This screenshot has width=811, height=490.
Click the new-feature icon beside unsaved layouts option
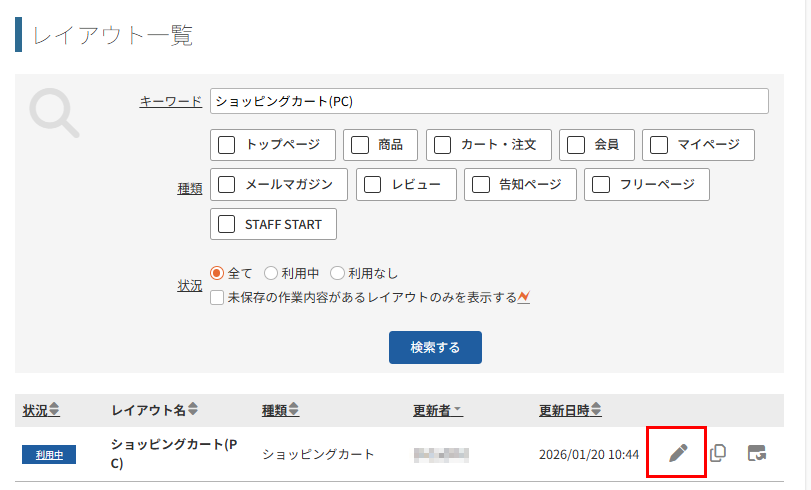click(524, 297)
